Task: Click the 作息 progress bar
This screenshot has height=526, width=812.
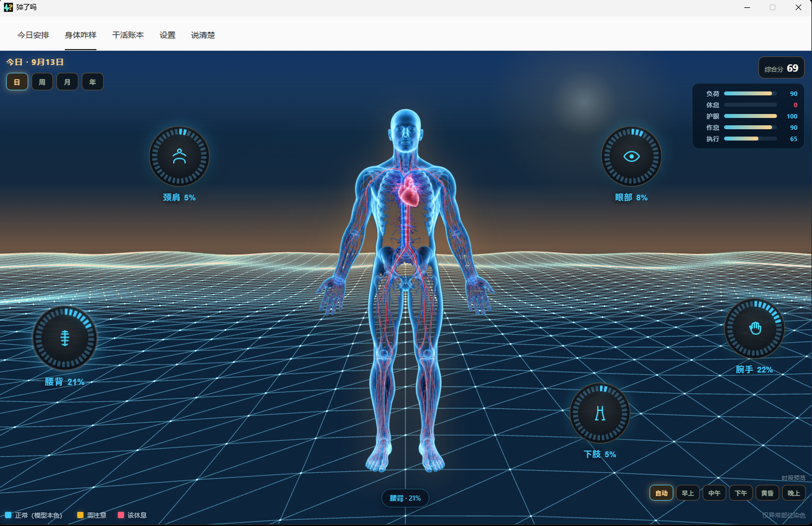Action: click(x=750, y=127)
